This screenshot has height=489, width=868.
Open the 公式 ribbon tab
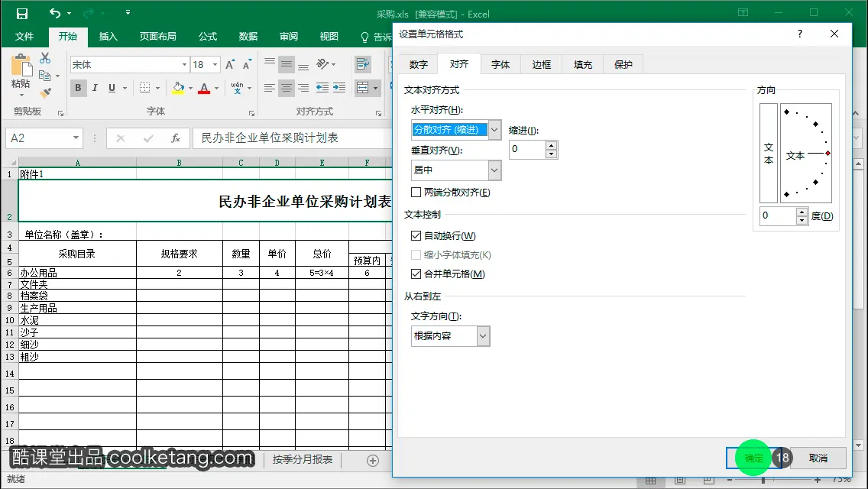click(208, 37)
